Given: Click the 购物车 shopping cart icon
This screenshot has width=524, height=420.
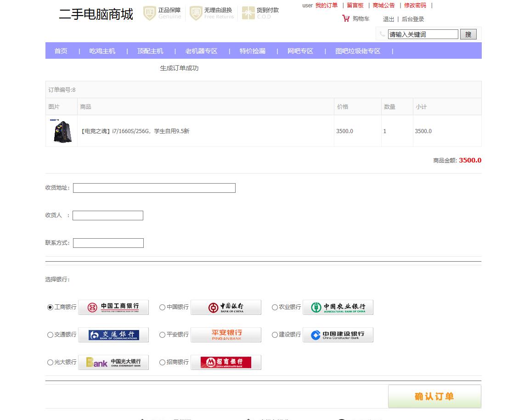Looking at the screenshot, I should (x=345, y=18).
